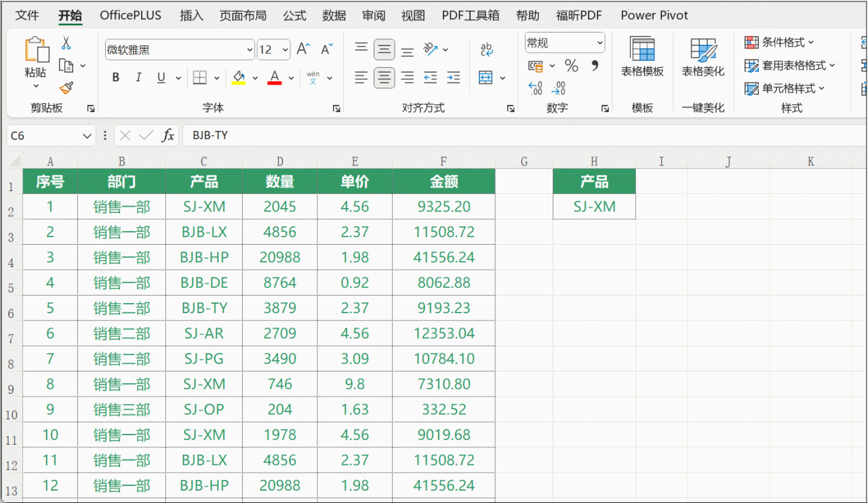This screenshot has height=503, width=868.
Task: Open the font name dropdown (微软雅黑)
Action: point(249,49)
